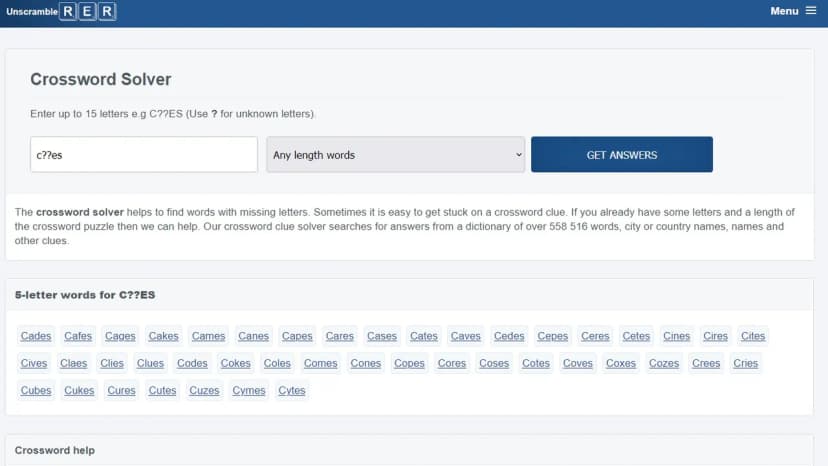Click the 5-letter words for C??ES heading

84,295
